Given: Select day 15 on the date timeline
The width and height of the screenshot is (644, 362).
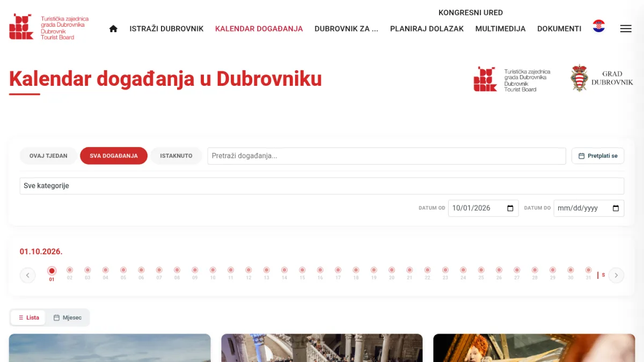Looking at the screenshot, I should pos(302,274).
